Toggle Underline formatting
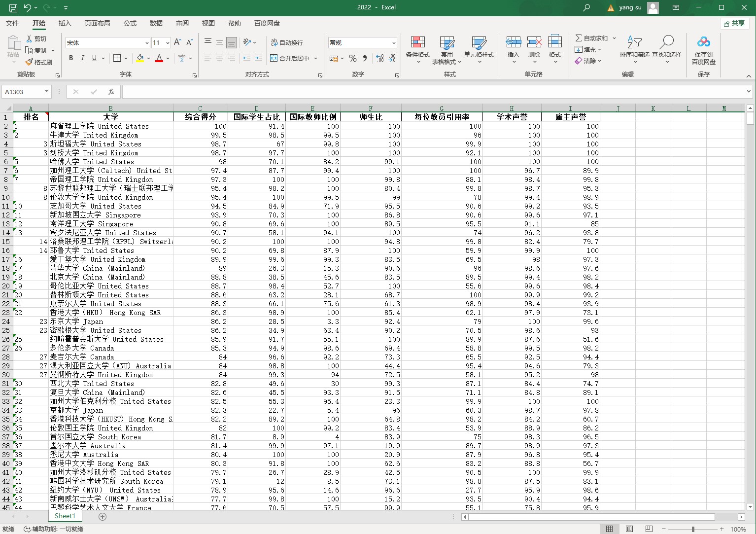 click(94, 58)
